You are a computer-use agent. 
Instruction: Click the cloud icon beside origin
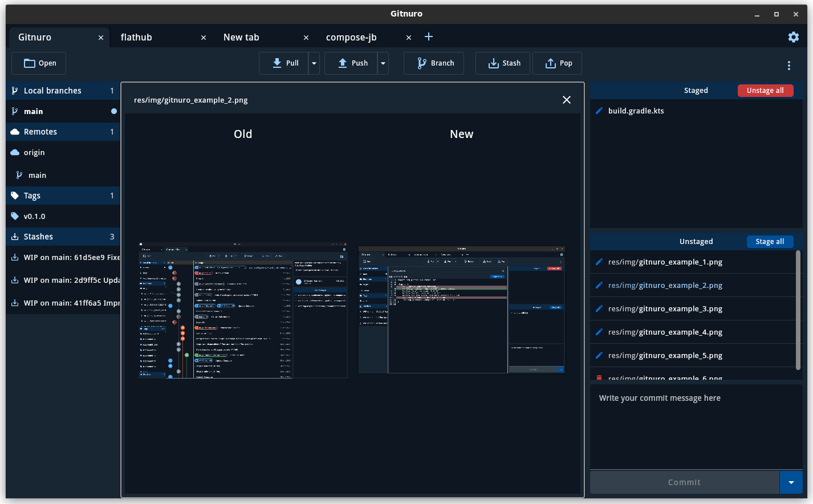[x=15, y=153]
